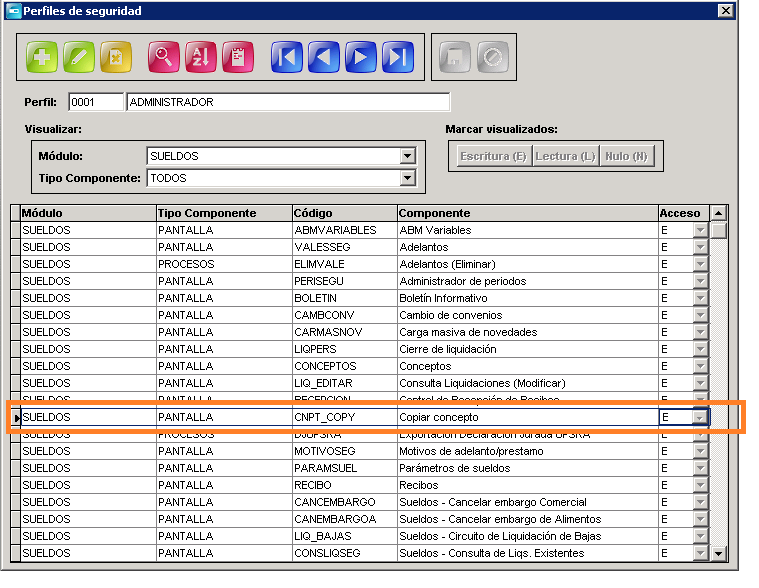Image resolution: width=759 pixels, height=588 pixels.
Task: Click the Perfil code field 0001
Action: click(x=96, y=102)
